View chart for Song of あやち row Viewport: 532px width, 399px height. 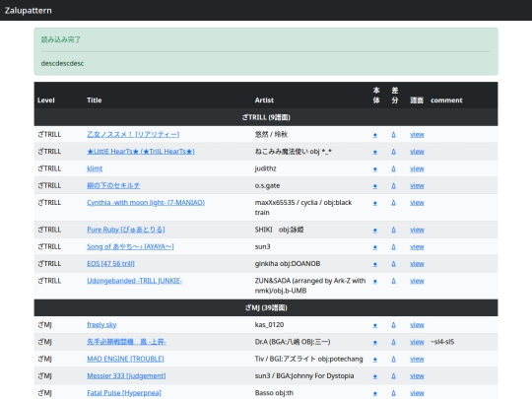coord(417,246)
